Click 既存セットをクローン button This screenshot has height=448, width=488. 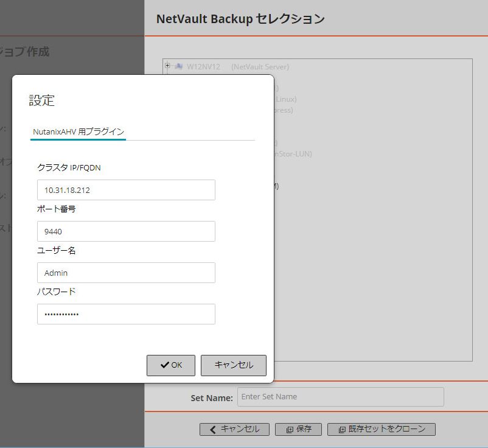[382, 429]
